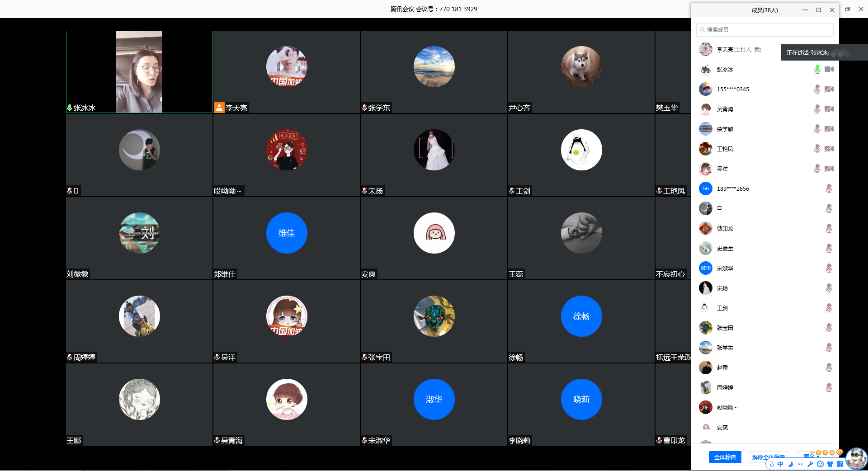Screen dimensions: 868x471
Task: Toggle 吴洋's camera icon in members list
Action: 829,169
